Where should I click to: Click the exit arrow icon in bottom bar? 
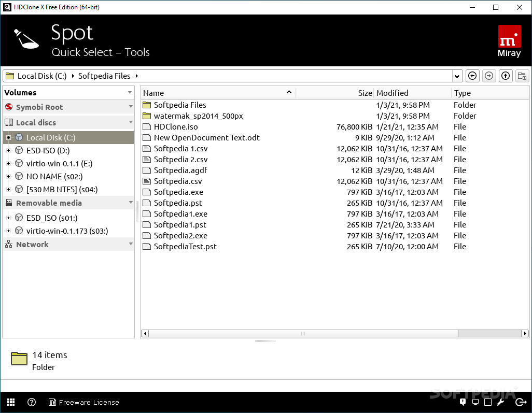coord(521,402)
